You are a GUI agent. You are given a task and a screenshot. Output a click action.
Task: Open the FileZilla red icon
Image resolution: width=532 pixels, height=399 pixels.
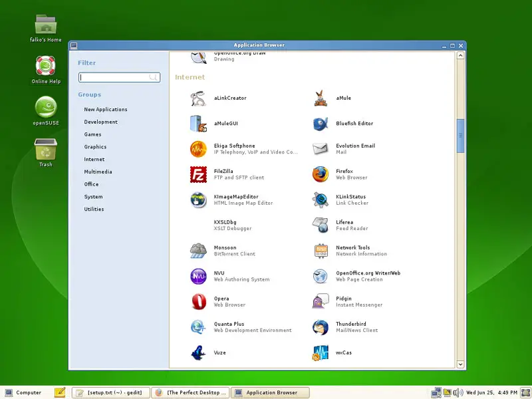click(x=198, y=174)
